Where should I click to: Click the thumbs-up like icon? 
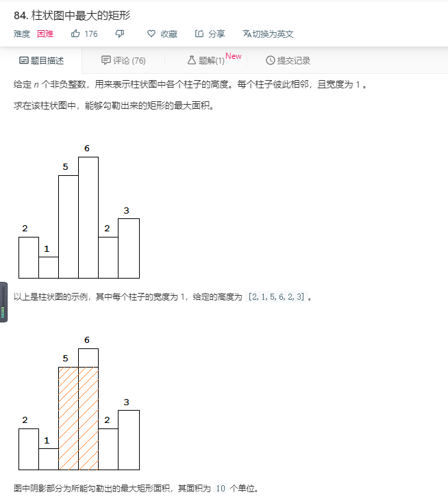click(x=75, y=34)
